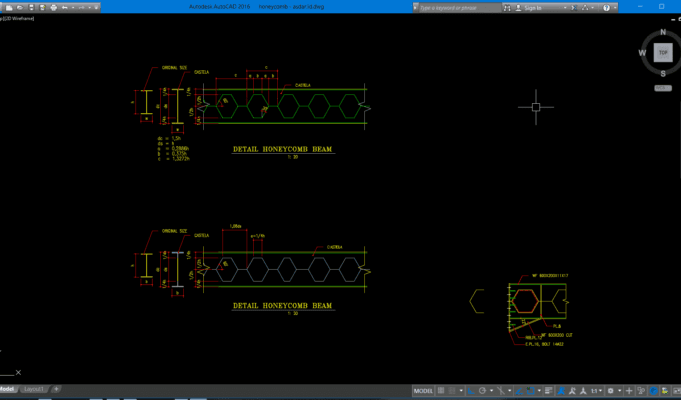Screen dimensions: 681x400
Task: Click the MODEL space button in status bar
Action: [424, 391]
